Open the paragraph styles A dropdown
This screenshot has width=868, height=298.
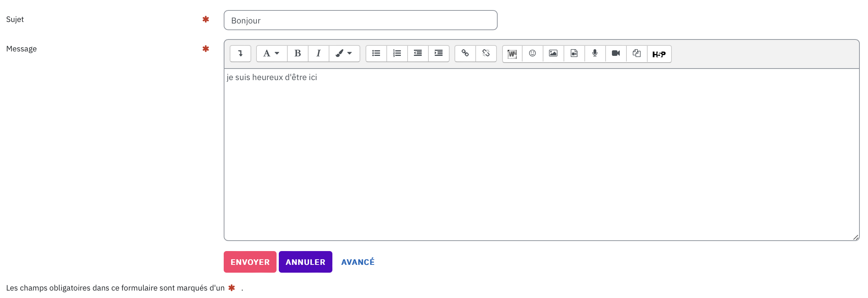click(272, 54)
